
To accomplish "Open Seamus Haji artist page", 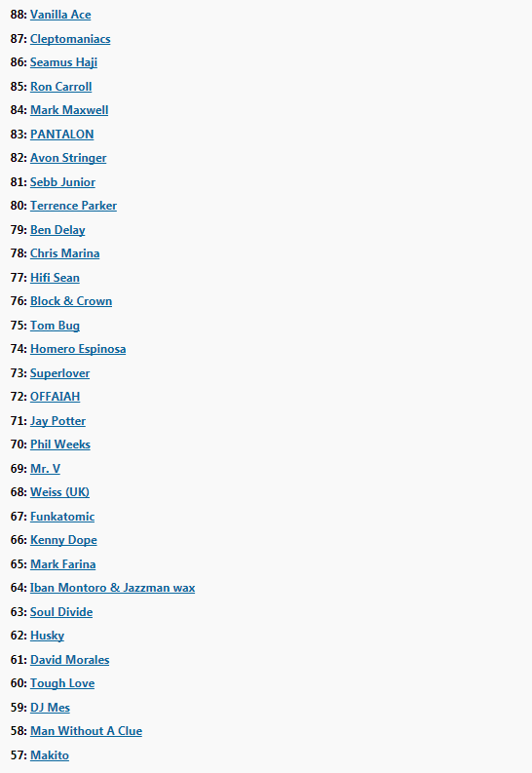I will 63,62.
